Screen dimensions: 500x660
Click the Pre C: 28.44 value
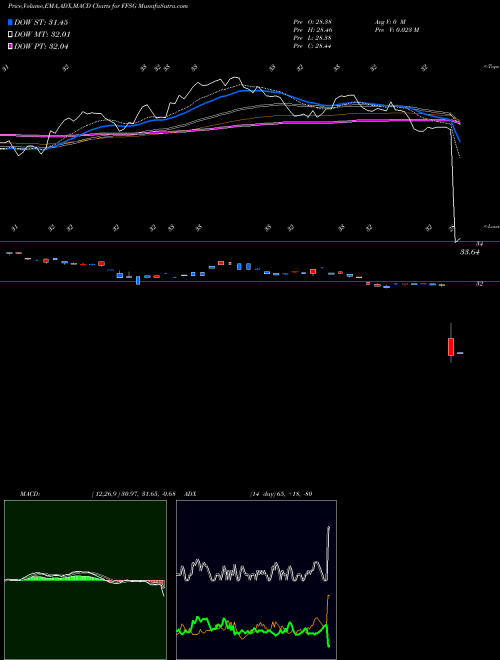(x=312, y=46)
